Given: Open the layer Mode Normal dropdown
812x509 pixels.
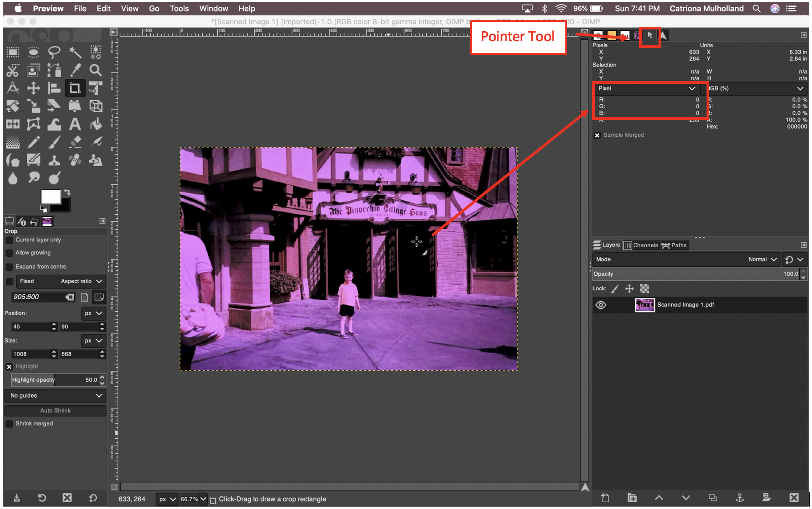Looking at the screenshot, I should (686, 259).
